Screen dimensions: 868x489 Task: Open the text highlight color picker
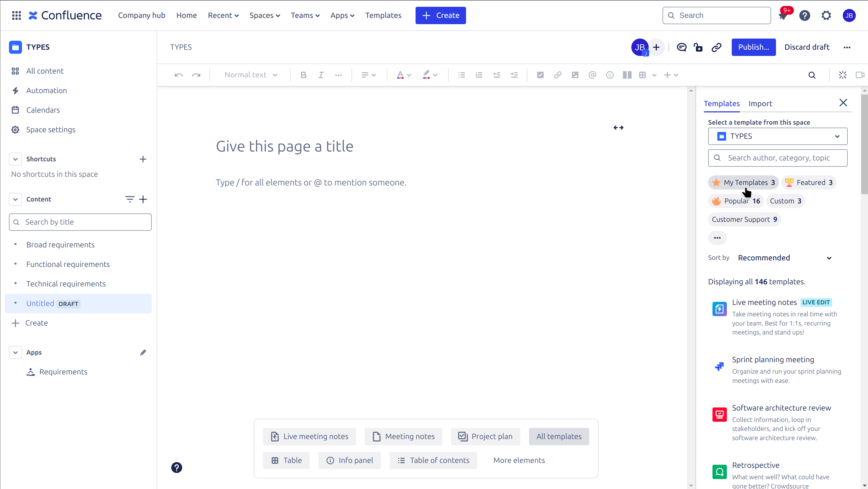click(x=430, y=75)
